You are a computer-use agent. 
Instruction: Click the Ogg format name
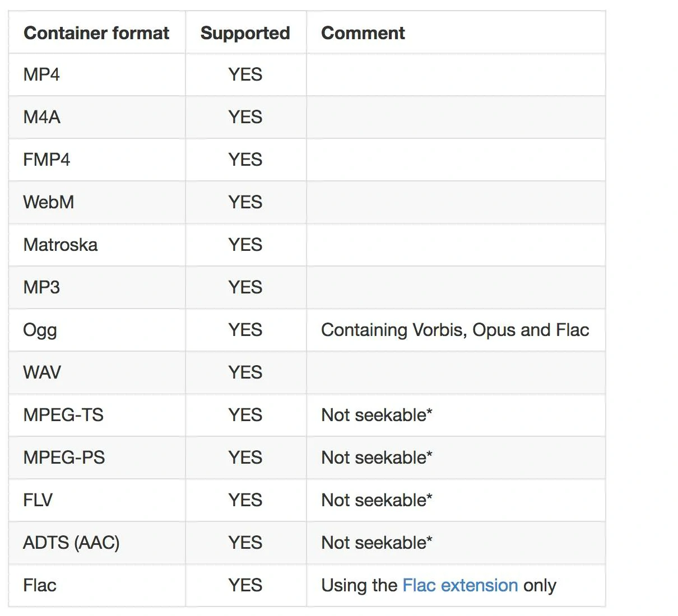40,330
